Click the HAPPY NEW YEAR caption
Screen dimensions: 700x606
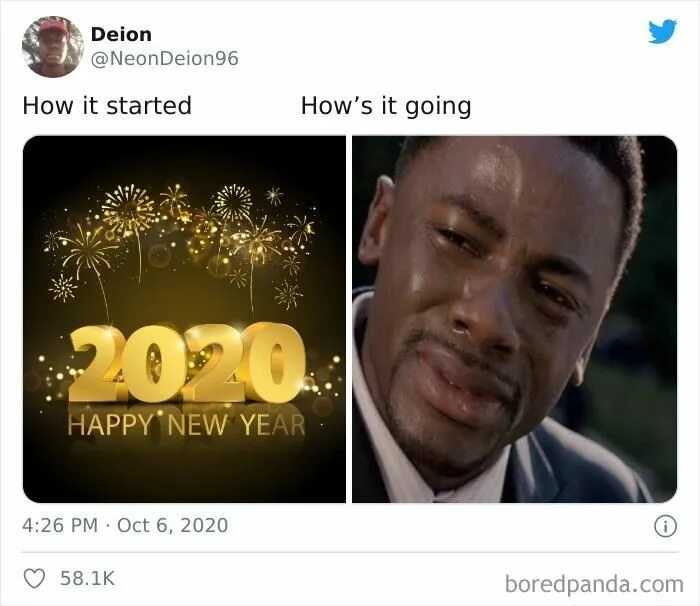click(187, 425)
